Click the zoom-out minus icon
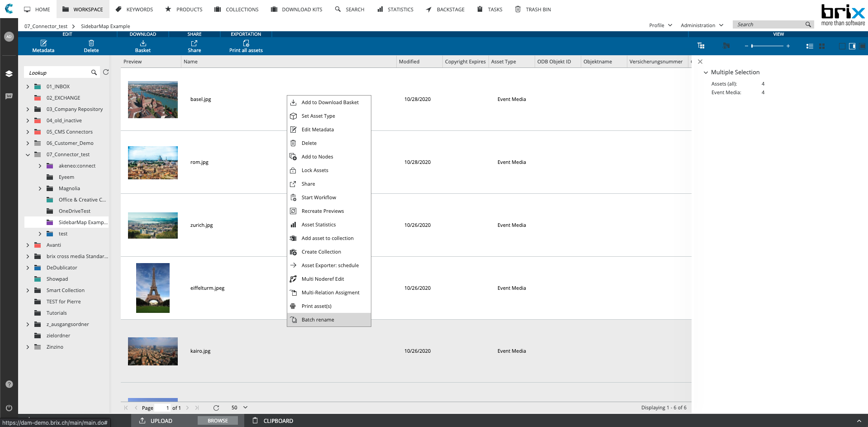Screen dimensions: 868x427 (746, 46)
